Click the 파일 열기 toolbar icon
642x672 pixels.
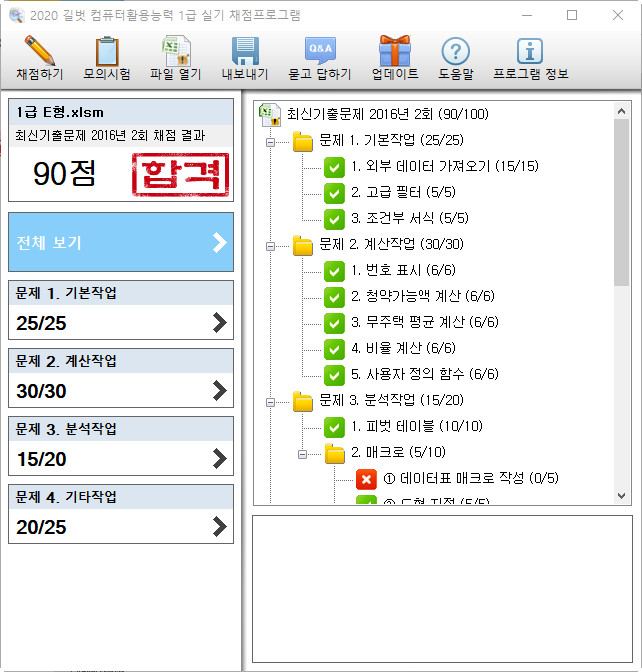[177, 51]
